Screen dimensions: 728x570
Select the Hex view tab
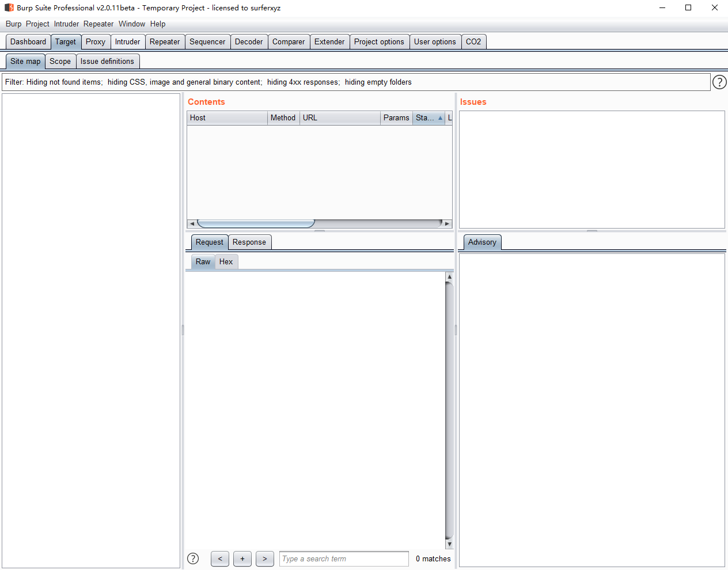coord(226,262)
